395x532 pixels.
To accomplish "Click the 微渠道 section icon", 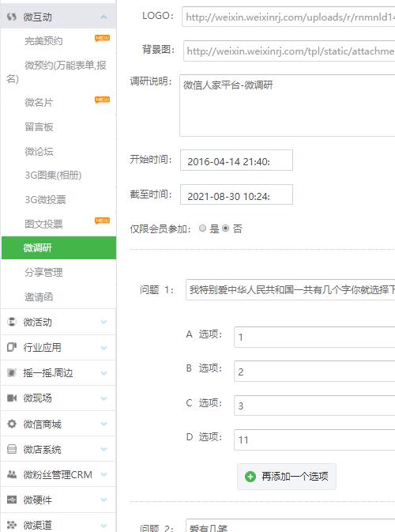I will coord(12,525).
